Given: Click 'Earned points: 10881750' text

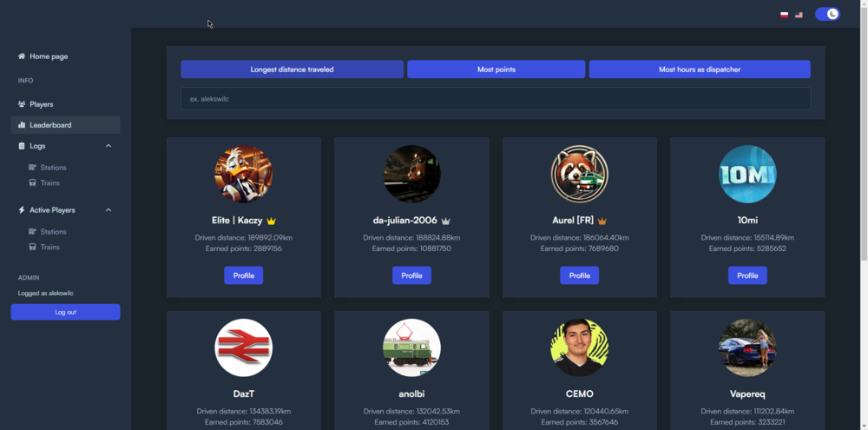Looking at the screenshot, I should click(x=411, y=248).
